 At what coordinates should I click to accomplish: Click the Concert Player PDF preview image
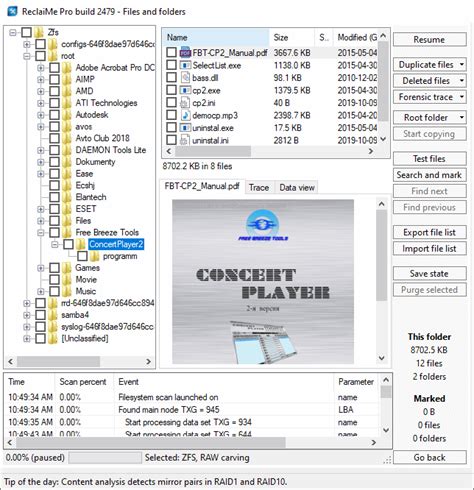coord(263,281)
